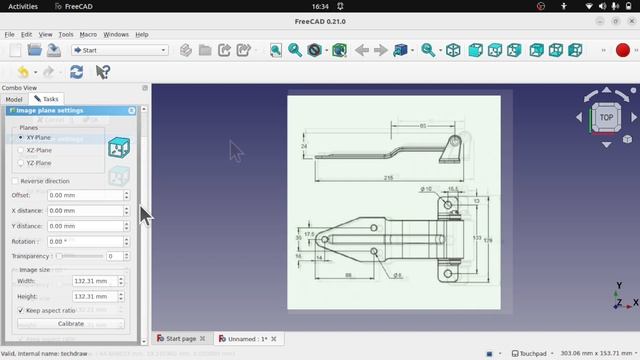Open the Help menu

click(x=142, y=35)
